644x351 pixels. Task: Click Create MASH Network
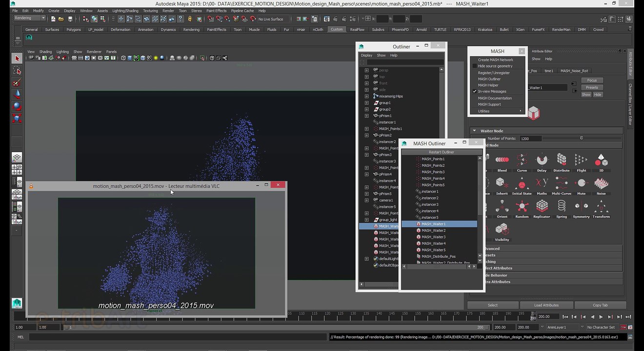(x=495, y=59)
